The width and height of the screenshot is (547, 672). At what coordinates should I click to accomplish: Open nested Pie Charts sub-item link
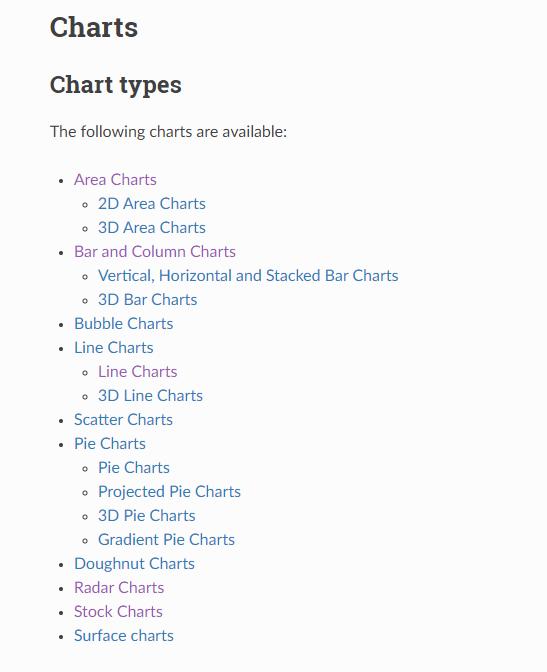tap(134, 468)
